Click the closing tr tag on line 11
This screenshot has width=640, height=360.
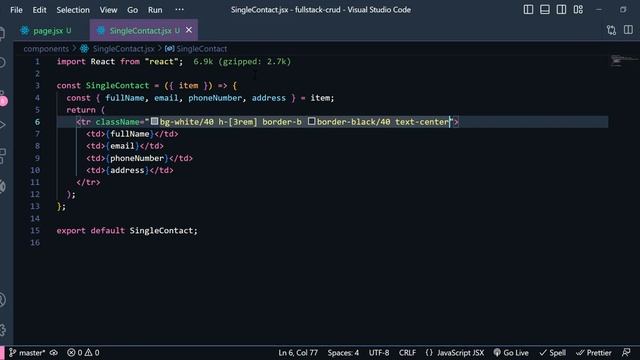pyautogui.click(x=88, y=182)
